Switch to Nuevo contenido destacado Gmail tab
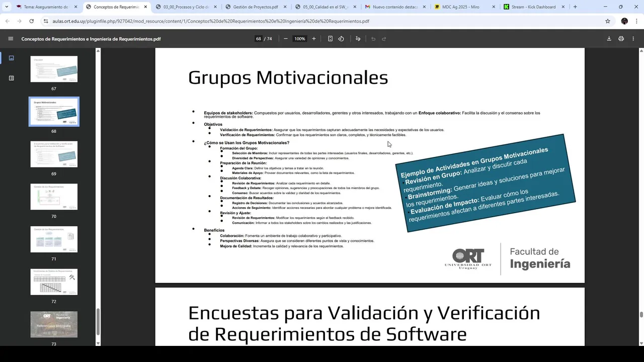The image size is (644, 362). pyautogui.click(x=395, y=7)
